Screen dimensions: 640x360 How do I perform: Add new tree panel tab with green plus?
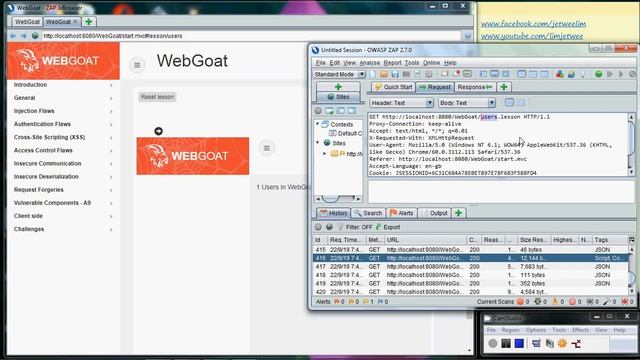pos(338,87)
